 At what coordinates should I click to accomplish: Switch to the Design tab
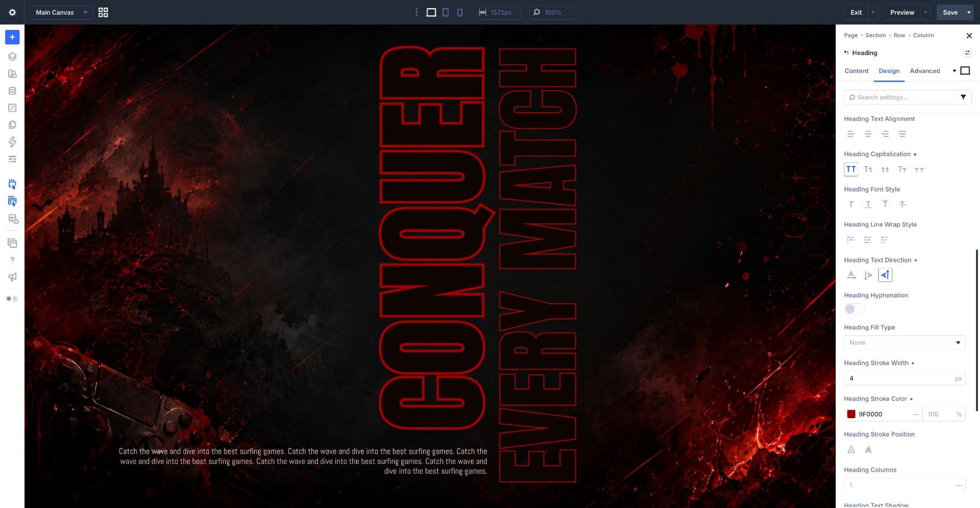[x=889, y=71]
